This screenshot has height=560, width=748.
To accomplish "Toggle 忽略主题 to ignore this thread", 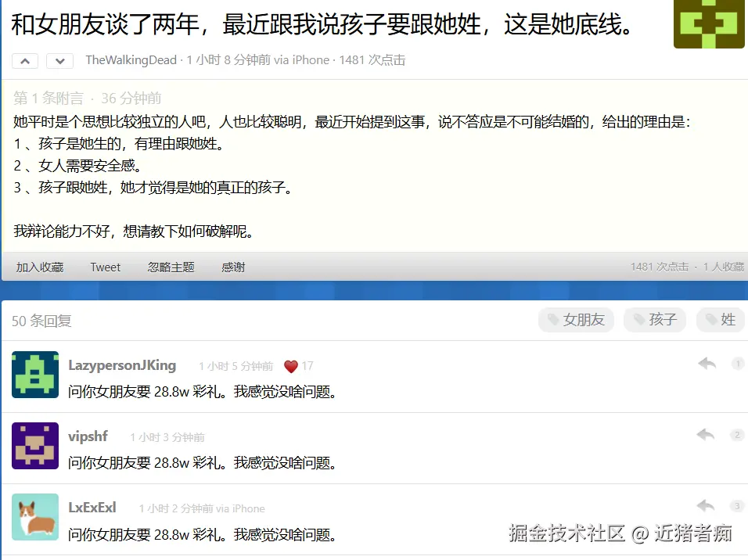I will (x=171, y=267).
